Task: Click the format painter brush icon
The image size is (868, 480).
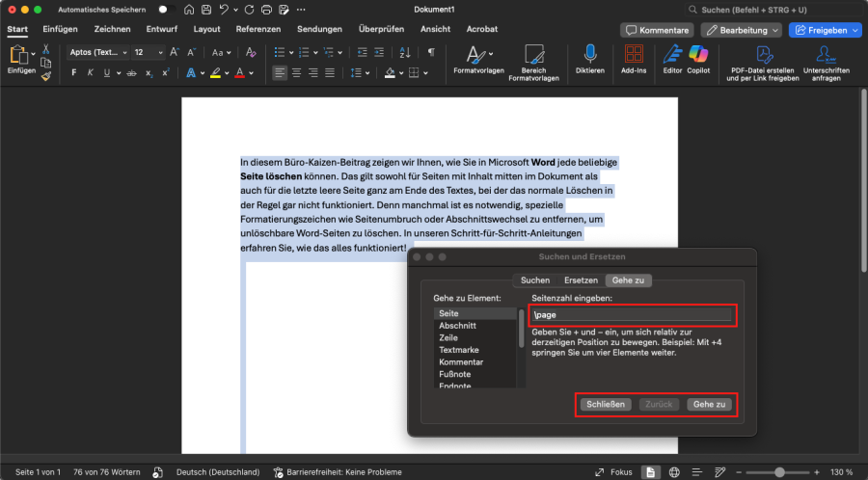Action: 45,76
